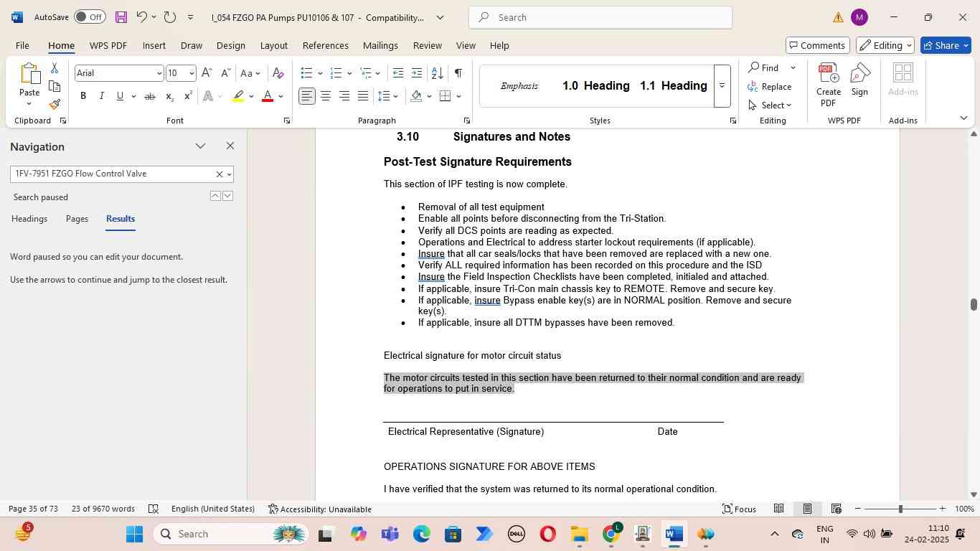The height and width of the screenshot is (551, 980).
Task: Click the Redo icon
Action: coord(169,17)
